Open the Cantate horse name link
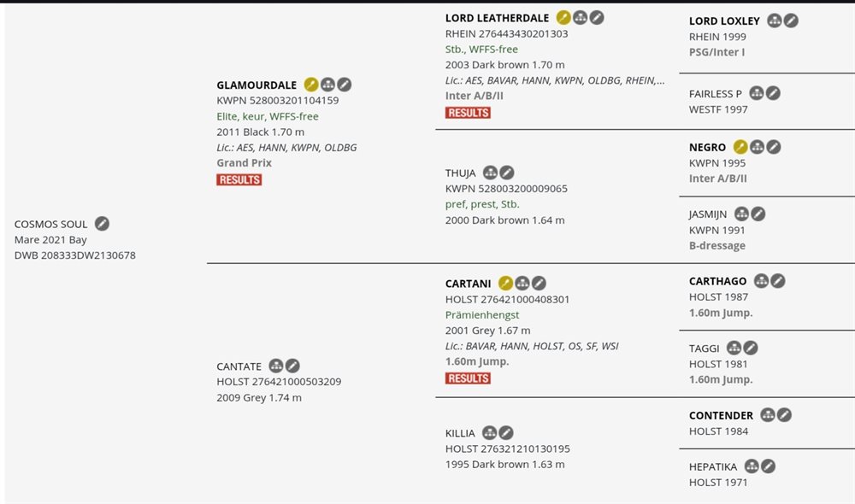855x504 pixels. click(239, 366)
